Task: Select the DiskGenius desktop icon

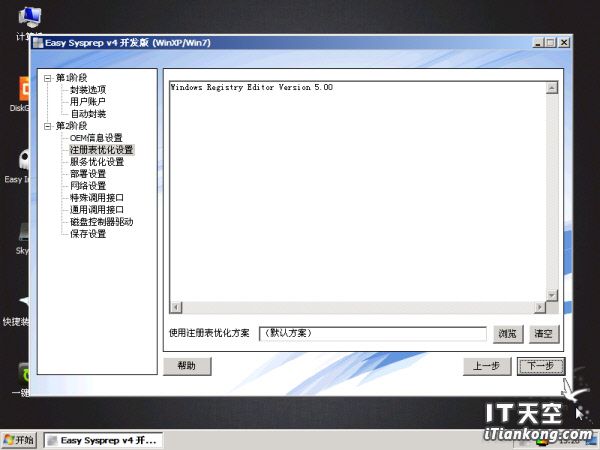Action: [20, 94]
